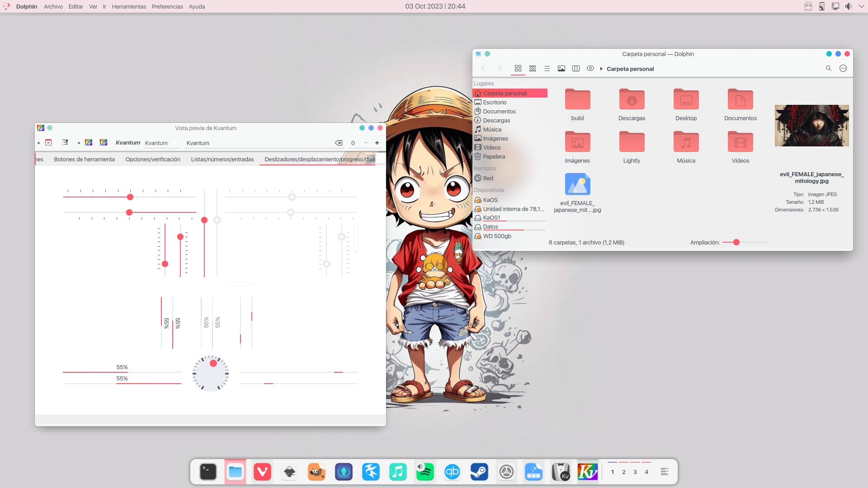Open Ver menu in top bar
The height and width of the screenshot is (488, 868).
pos(93,6)
